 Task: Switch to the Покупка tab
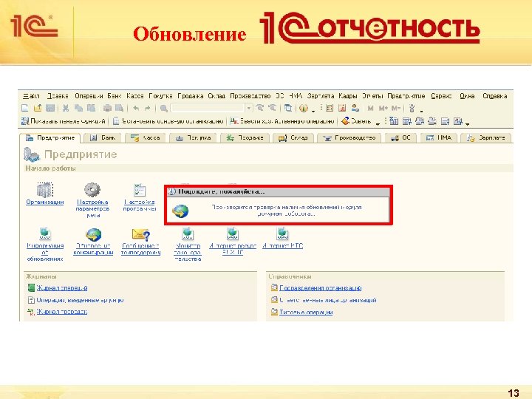coord(193,137)
